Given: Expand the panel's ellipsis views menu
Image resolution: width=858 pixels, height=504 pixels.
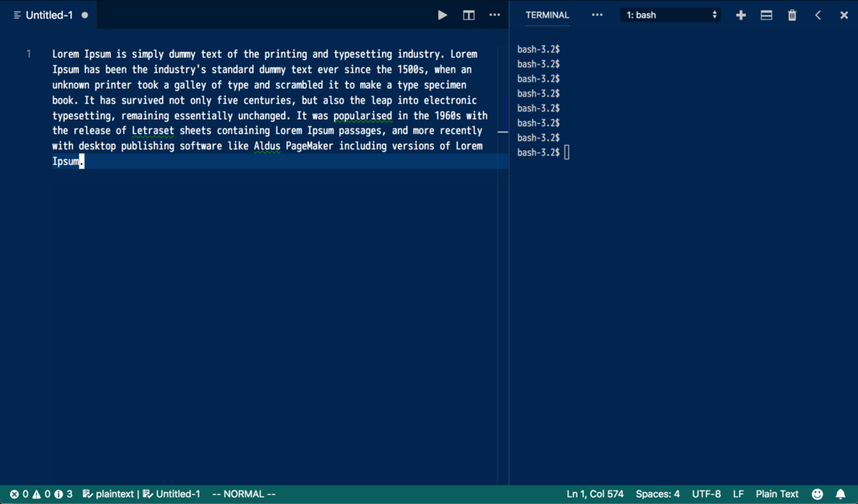Looking at the screenshot, I should [x=597, y=15].
